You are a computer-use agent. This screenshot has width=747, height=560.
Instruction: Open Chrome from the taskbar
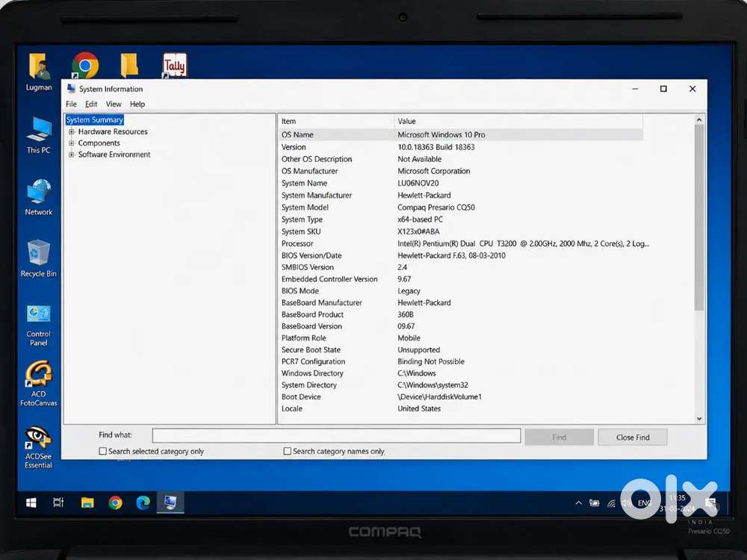[x=115, y=503]
